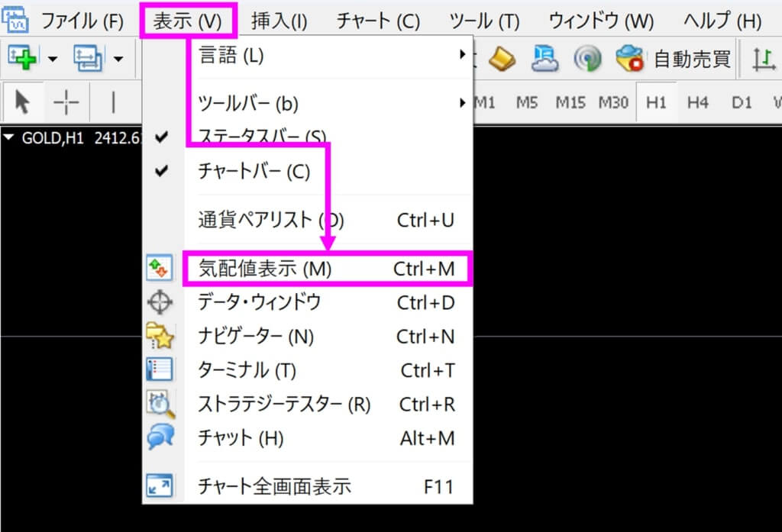Click the cloud VPS icon in toolbar
Viewport: 782px width, 532px height.
544,58
